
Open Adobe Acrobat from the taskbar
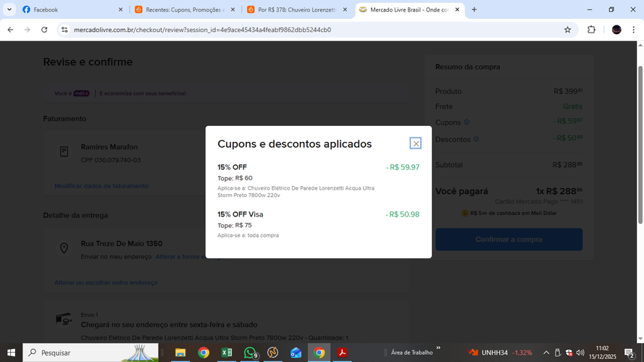click(x=342, y=353)
